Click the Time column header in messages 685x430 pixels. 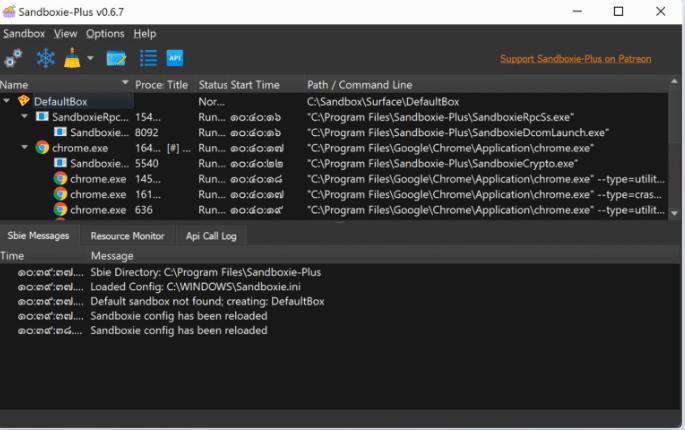[x=12, y=256]
